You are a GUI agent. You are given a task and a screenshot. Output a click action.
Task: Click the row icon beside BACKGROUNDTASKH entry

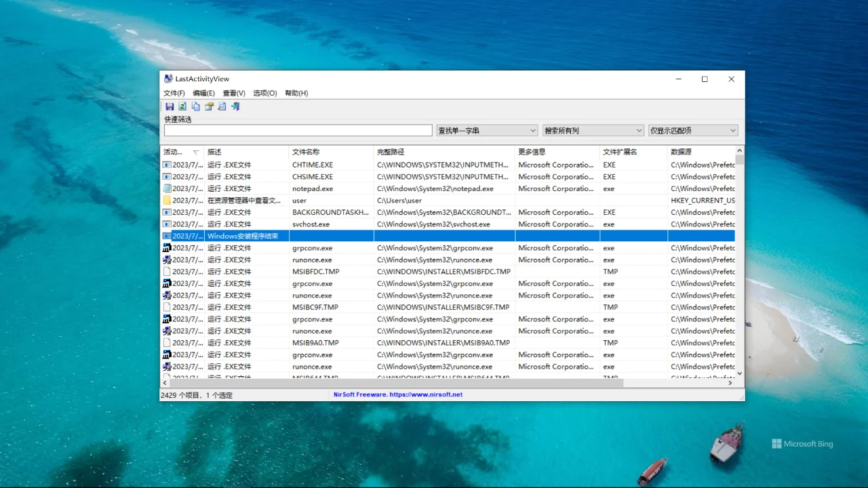point(167,212)
